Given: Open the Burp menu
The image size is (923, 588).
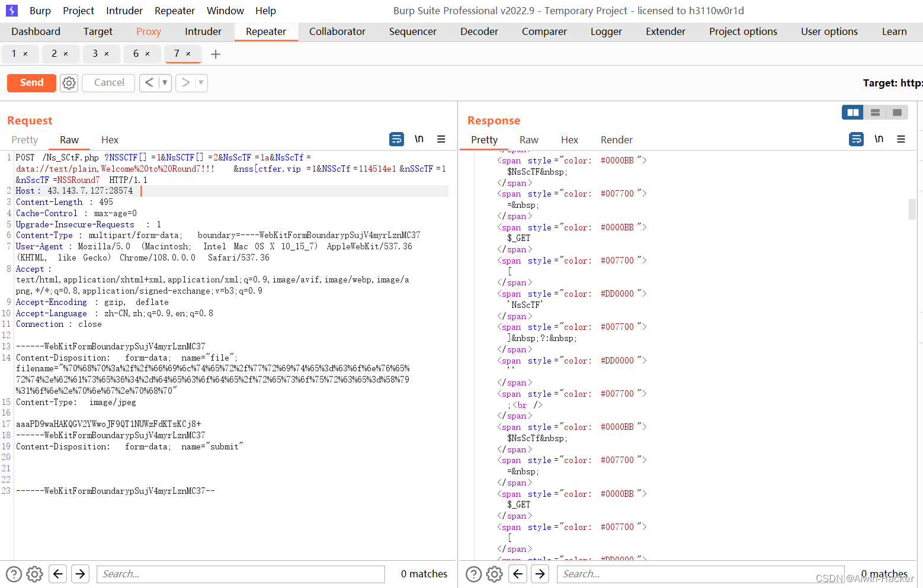Looking at the screenshot, I should (40, 11).
